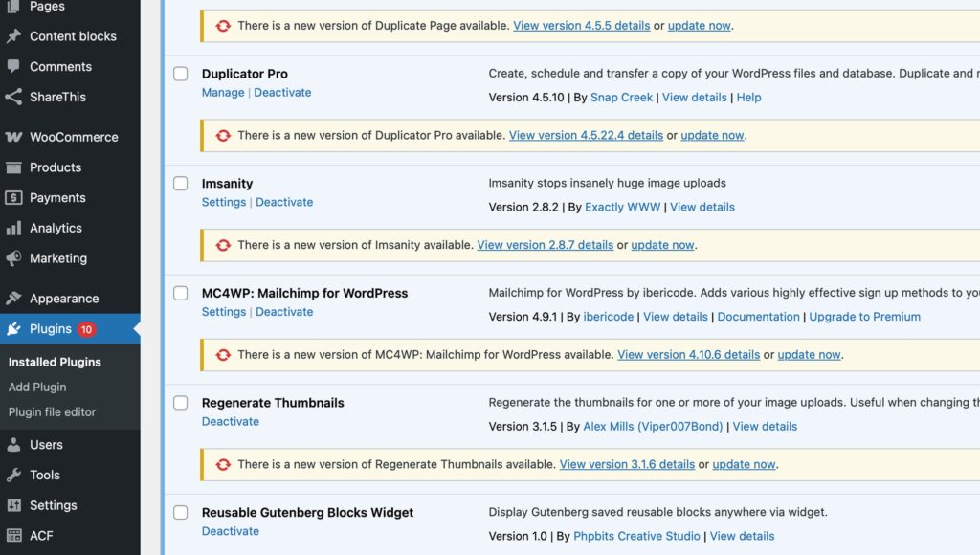980x555 pixels.
Task: Click the Products box icon
Action: [13, 167]
